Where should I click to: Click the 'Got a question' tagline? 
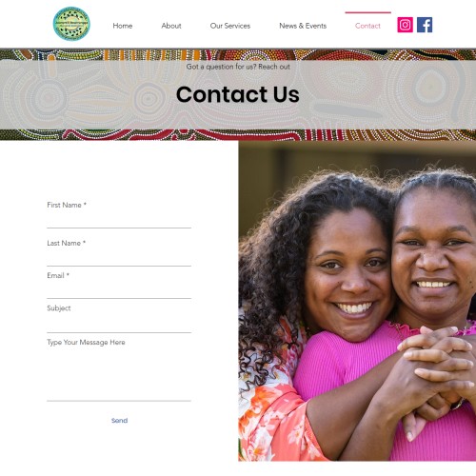coord(238,67)
